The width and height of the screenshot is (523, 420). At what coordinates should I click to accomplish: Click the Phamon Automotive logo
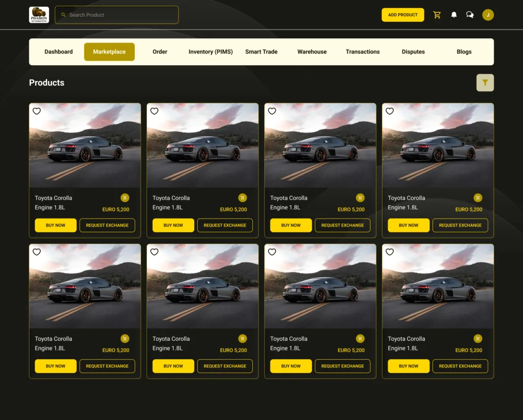(39, 15)
